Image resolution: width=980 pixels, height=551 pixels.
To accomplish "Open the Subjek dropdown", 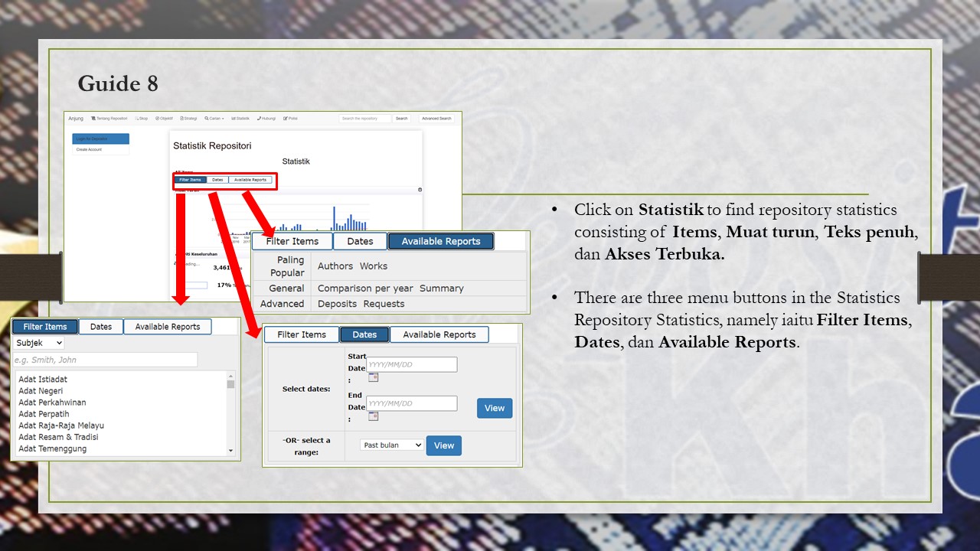I will pyautogui.click(x=38, y=342).
